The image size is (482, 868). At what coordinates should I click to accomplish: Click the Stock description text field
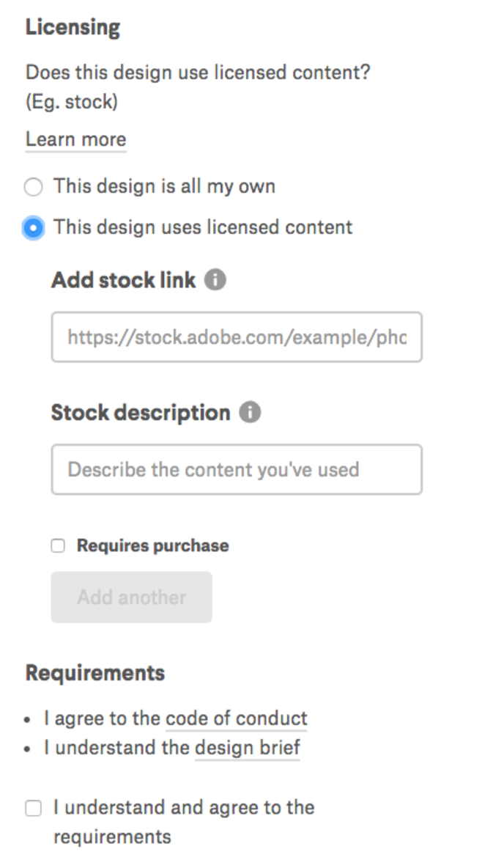(236, 469)
